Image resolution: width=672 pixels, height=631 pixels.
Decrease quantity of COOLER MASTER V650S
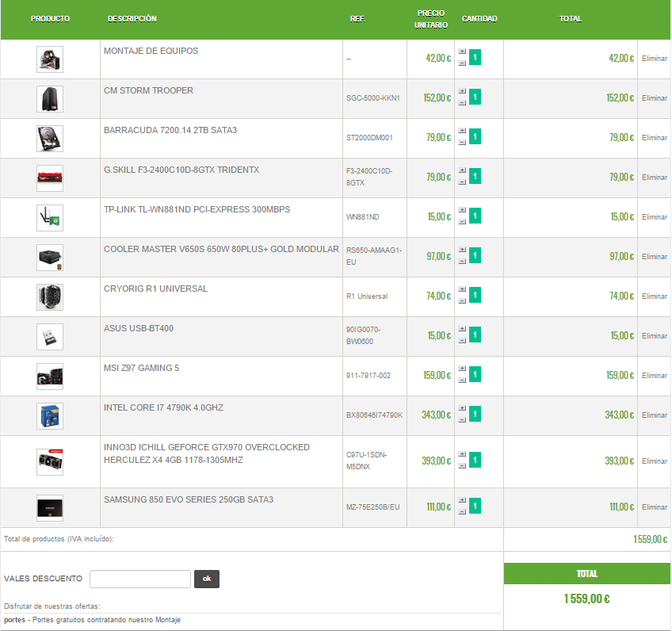[x=462, y=262]
